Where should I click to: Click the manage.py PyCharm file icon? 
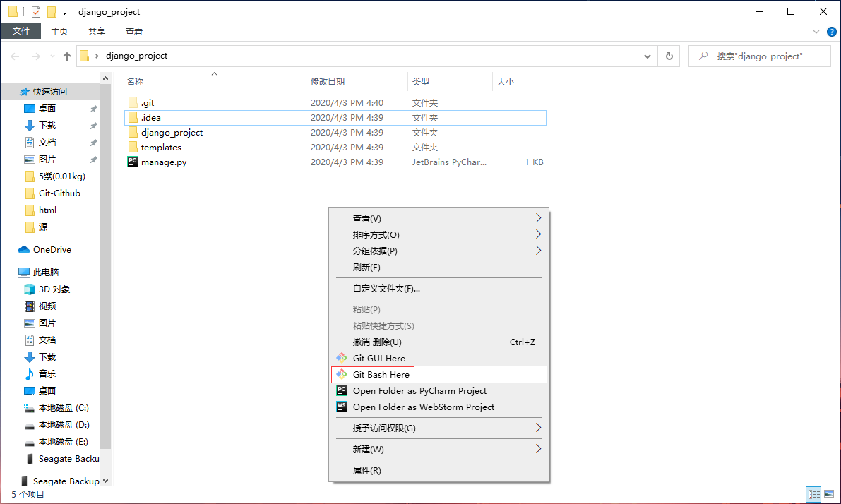pyautogui.click(x=133, y=162)
